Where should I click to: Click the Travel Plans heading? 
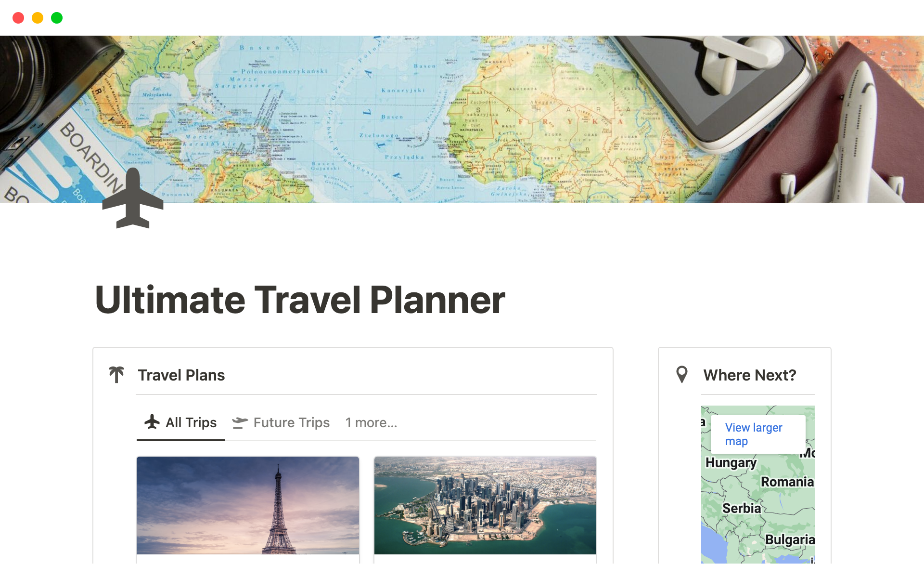181,375
